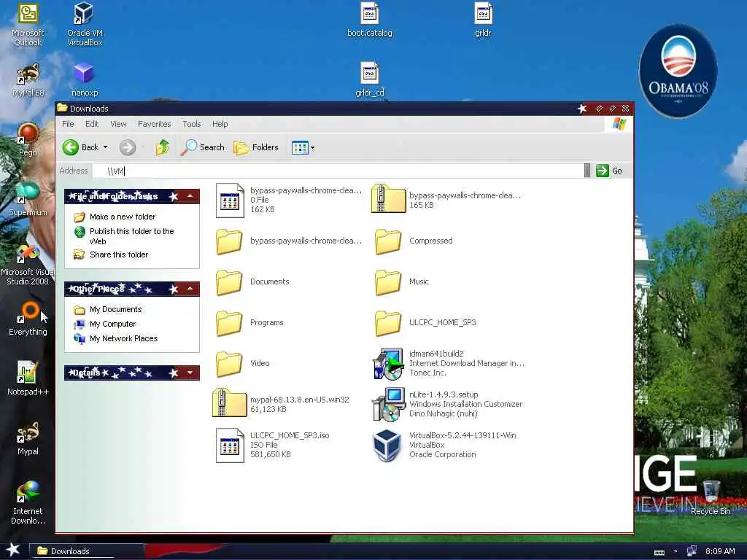Open the Help menu

[220, 124]
